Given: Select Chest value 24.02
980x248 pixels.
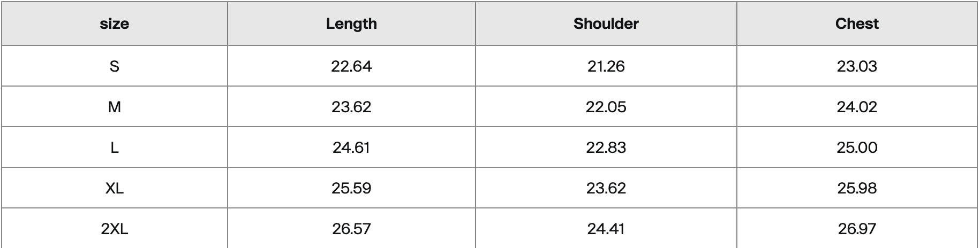Looking at the screenshot, I should [x=857, y=107].
